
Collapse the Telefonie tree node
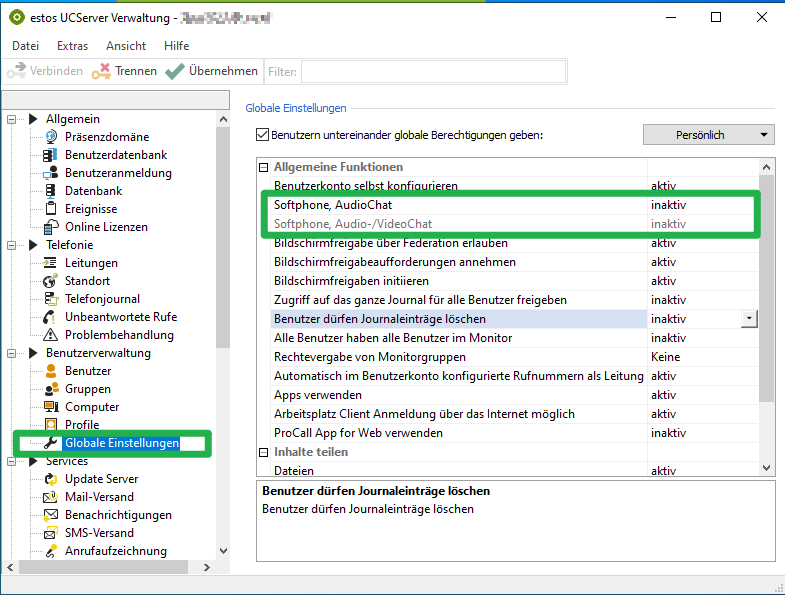(x=13, y=245)
